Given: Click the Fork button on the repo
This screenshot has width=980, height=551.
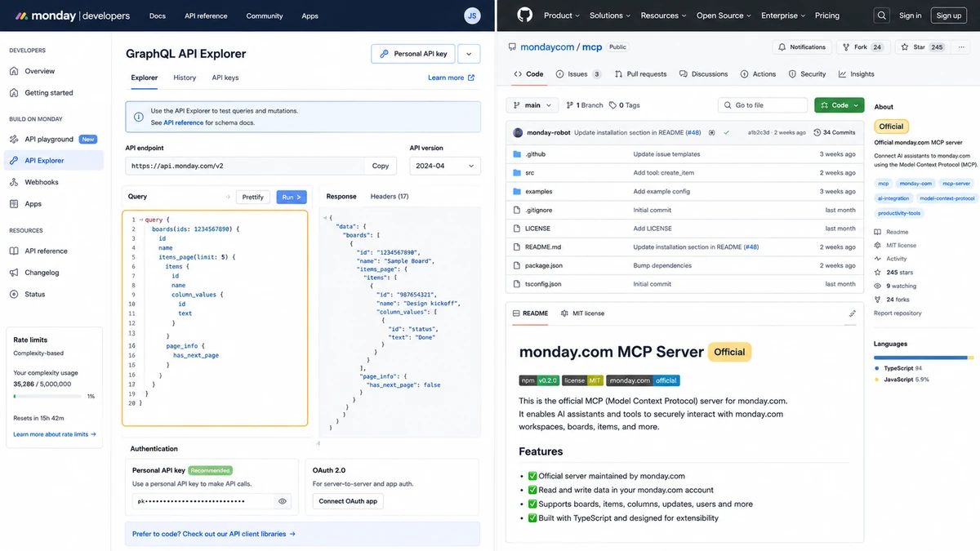Looking at the screenshot, I should click(864, 47).
